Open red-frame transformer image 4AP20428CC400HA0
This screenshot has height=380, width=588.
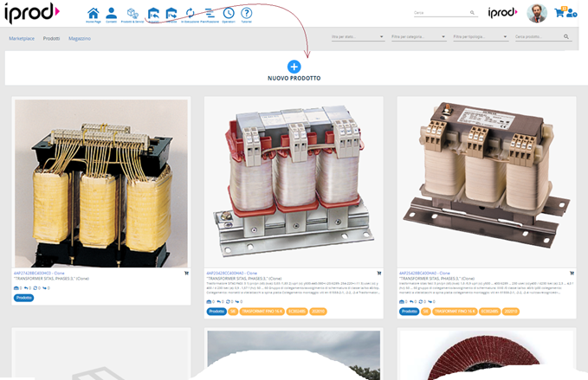pos(294,182)
